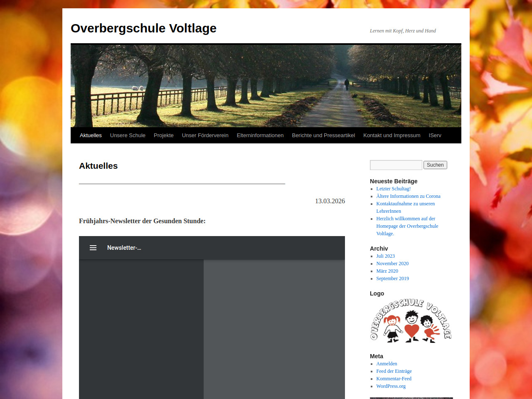Open the Unsere Schule menu
This screenshot has width=532, height=399.
tap(128, 135)
